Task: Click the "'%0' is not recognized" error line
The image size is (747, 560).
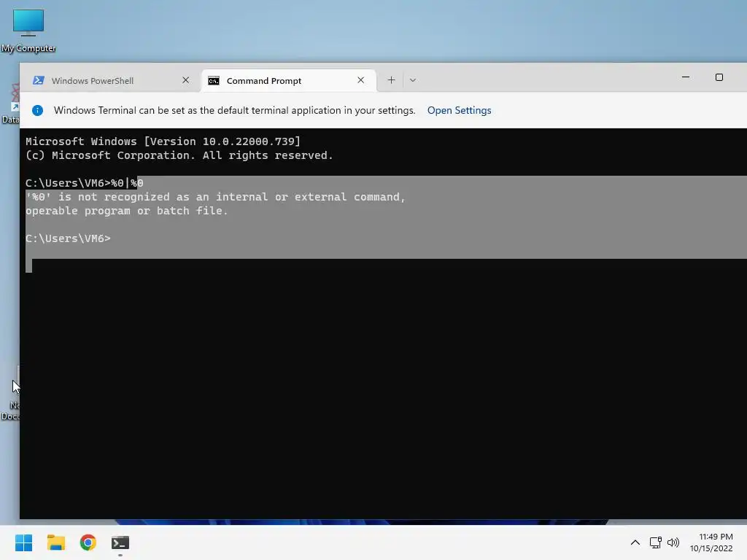Action: (x=215, y=197)
